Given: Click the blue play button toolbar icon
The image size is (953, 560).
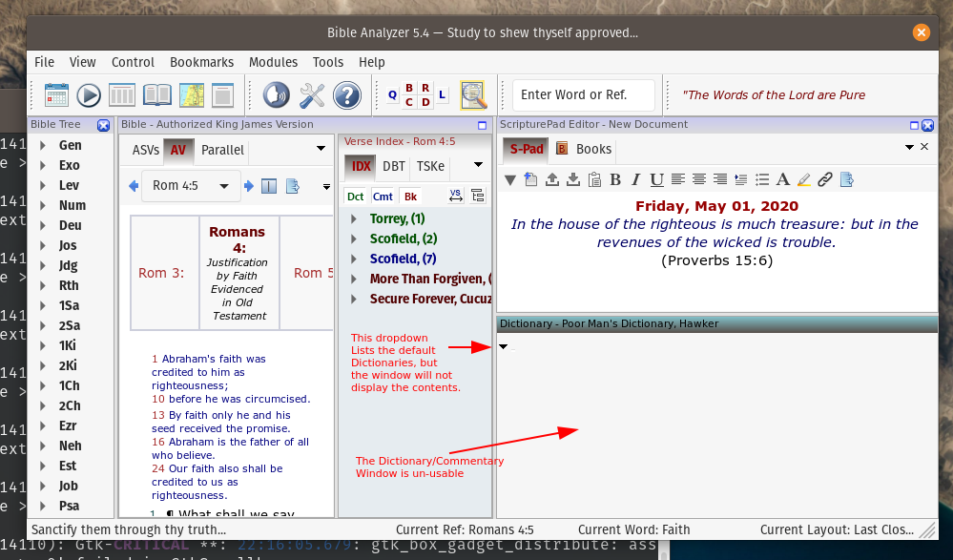Looking at the screenshot, I should (x=89, y=95).
